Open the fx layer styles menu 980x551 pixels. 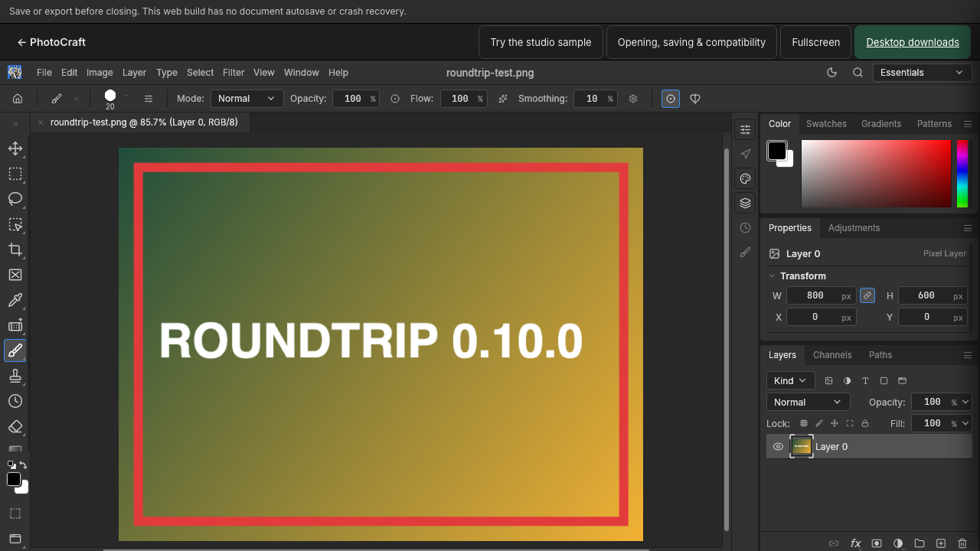(x=856, y=543)
